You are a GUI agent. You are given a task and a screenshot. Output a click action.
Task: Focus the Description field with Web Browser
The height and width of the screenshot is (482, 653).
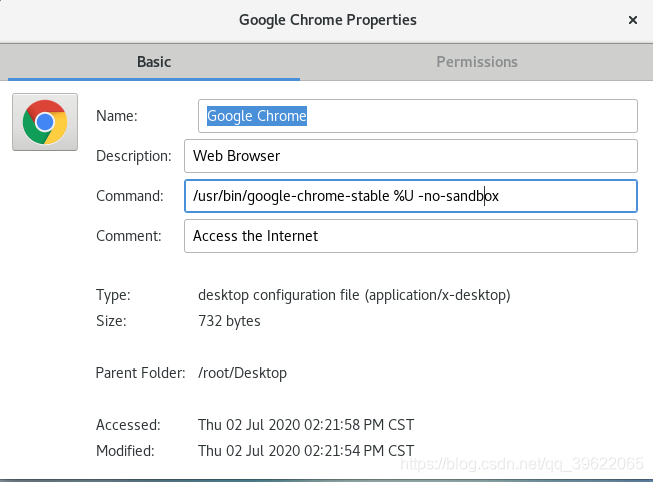411,156
